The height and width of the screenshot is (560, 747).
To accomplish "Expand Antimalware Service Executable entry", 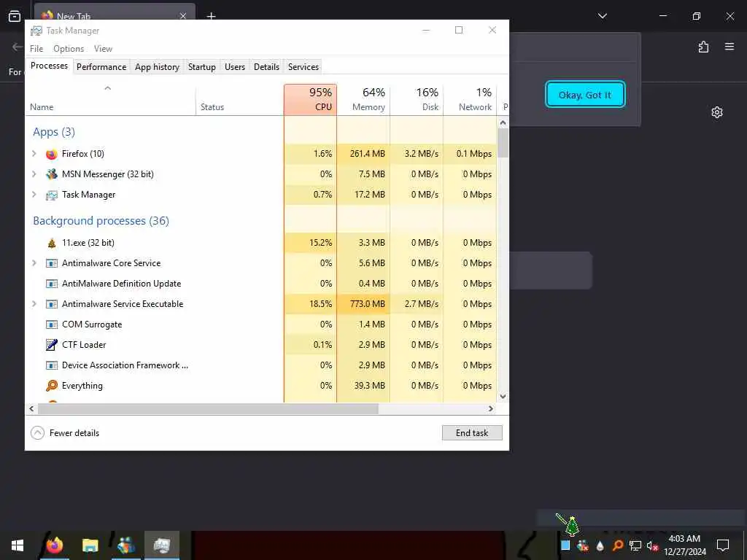I will click(x=34, y=304).
